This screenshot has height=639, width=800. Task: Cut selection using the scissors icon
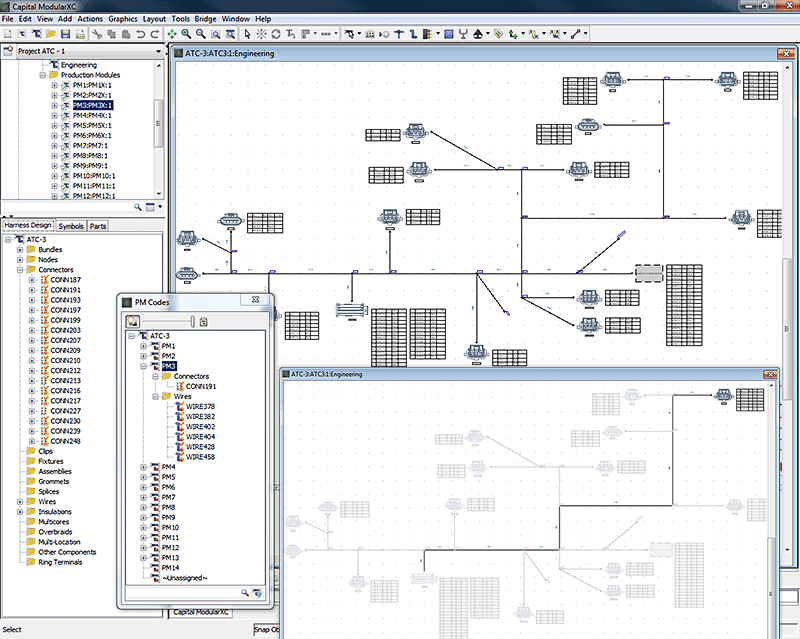(x=96, y=32)
